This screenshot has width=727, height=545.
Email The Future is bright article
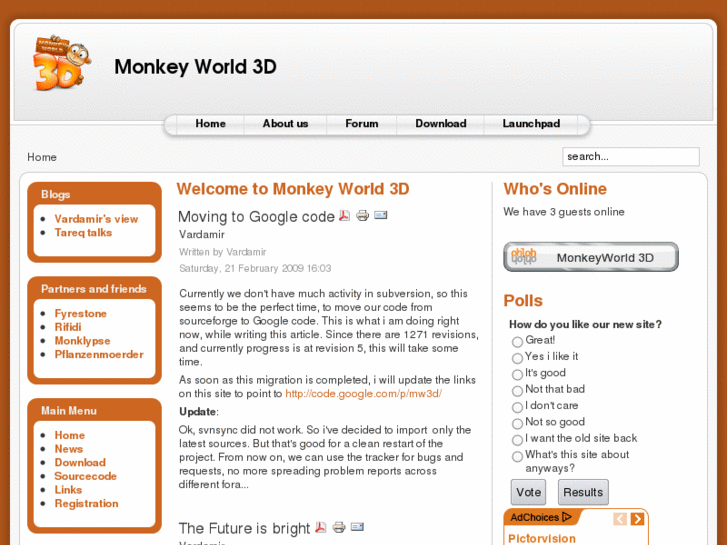[357, 526]
